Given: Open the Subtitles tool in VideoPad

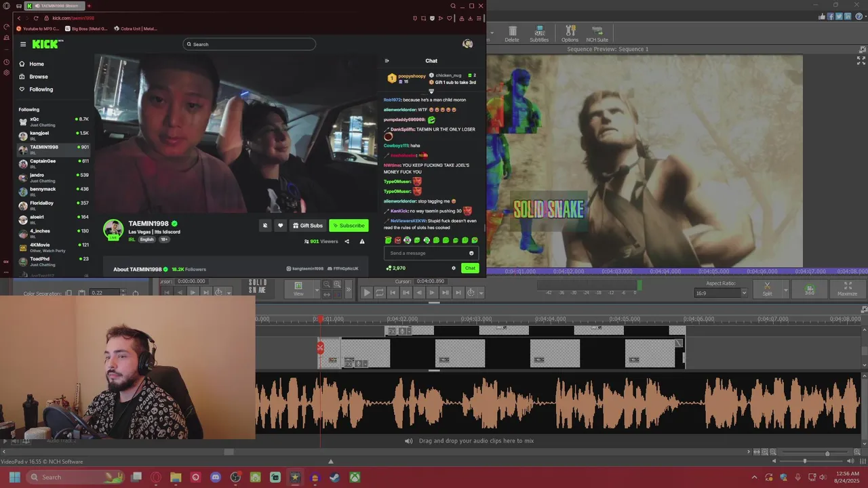Looking at the screenshot, I should coord(539,34).
